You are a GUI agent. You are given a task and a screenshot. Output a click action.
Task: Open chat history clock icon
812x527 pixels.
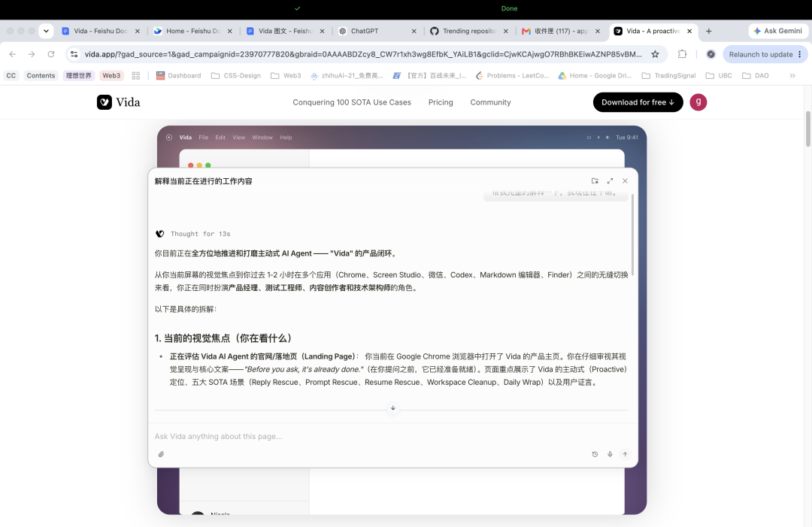pyautogui.click(x=595, y=454)
